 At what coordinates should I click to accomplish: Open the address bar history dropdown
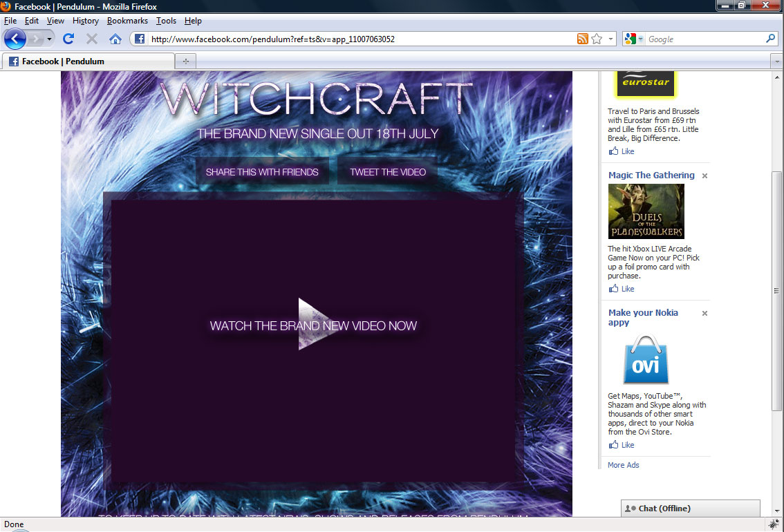[610, 39]
